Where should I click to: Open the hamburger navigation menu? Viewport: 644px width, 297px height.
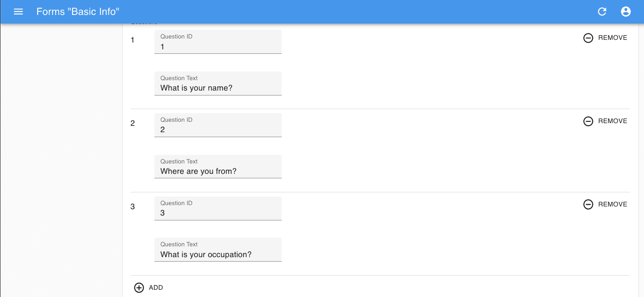pos(18,12)
